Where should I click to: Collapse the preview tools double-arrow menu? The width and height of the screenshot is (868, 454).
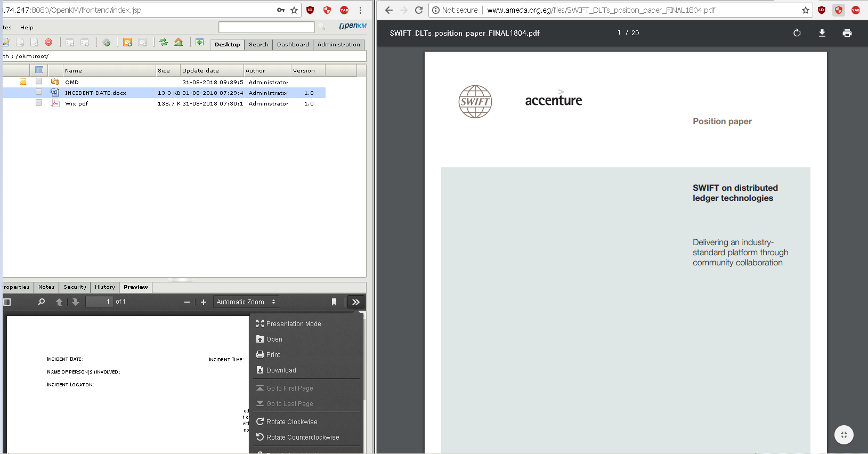(x=355, y=302)
